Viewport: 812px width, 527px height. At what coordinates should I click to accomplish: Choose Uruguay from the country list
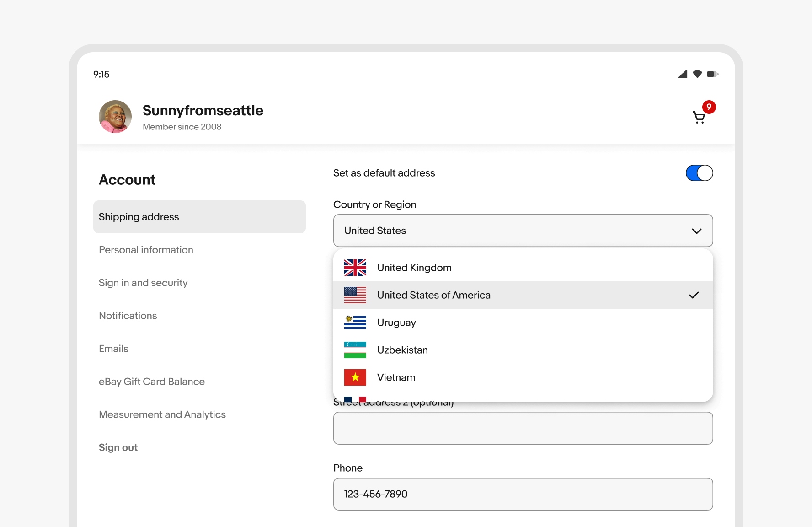pyautogui.click(x=396, y=323)
